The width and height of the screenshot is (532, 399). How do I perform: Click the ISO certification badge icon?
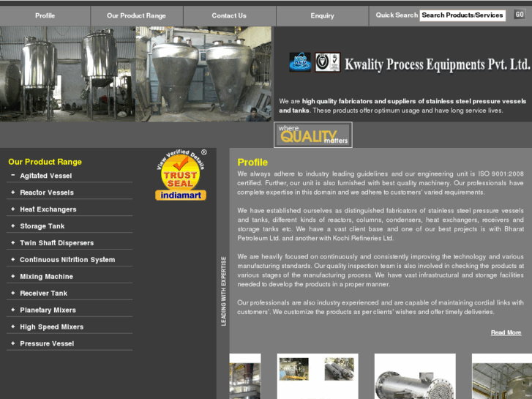click(x=327, y=62)
